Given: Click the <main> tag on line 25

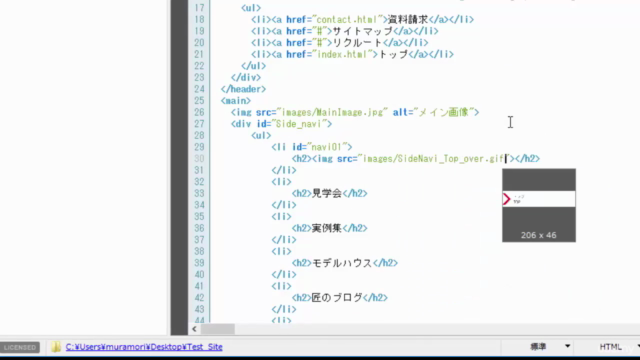Looking at the screenshot, I should (x=236, y=101).
